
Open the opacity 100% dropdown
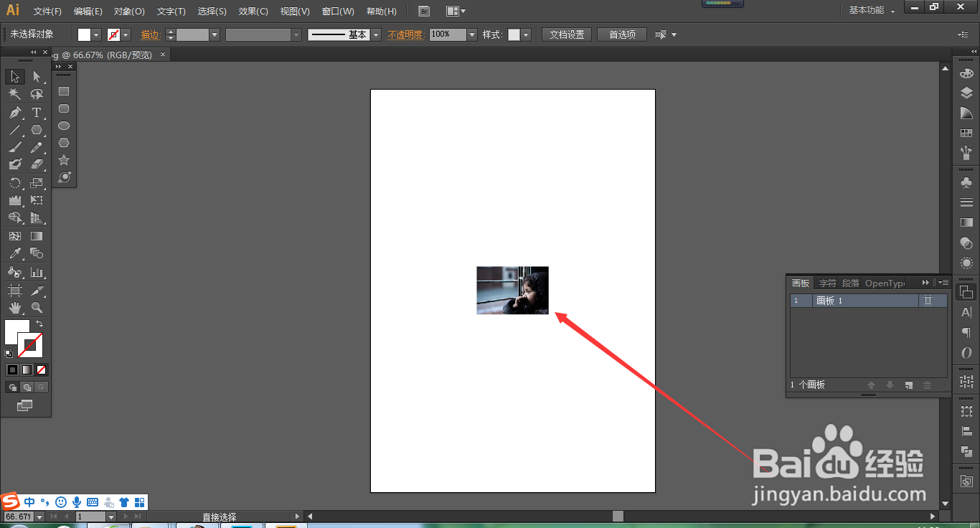coord(471,34)
